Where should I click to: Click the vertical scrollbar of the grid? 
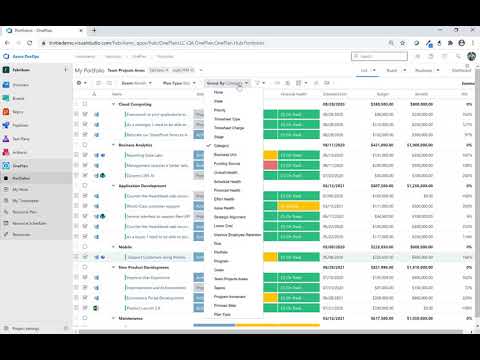[477, 193]
